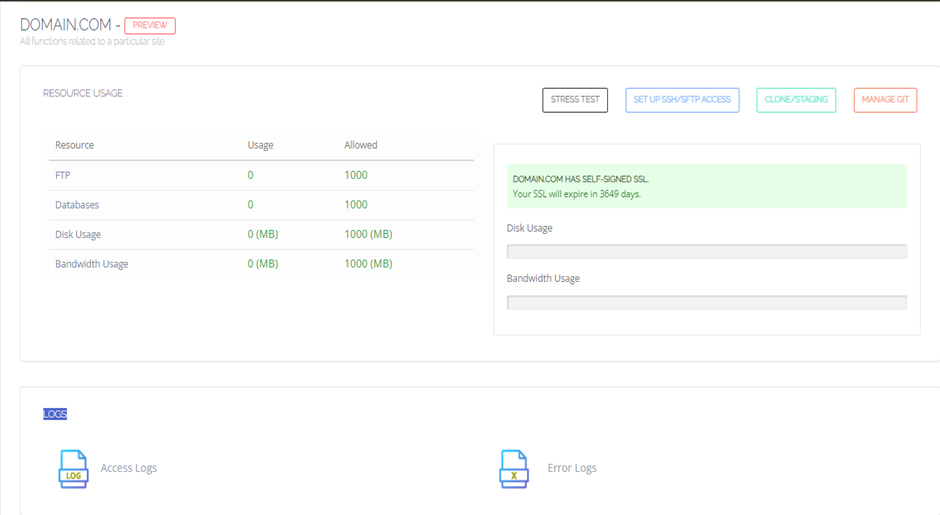The image size is (940, 515).
Task: Click the FTP row label
Action: pos(62,175)
